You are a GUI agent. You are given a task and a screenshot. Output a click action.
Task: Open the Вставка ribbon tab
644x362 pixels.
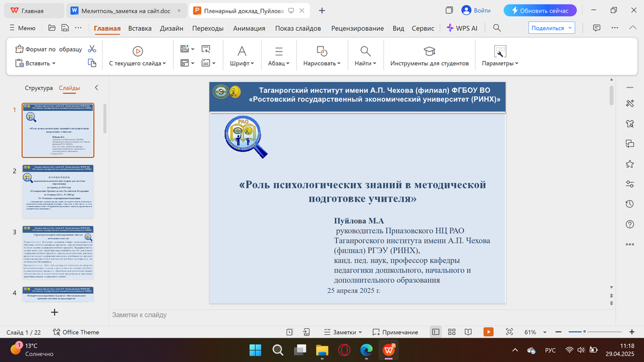pos(140,28)
